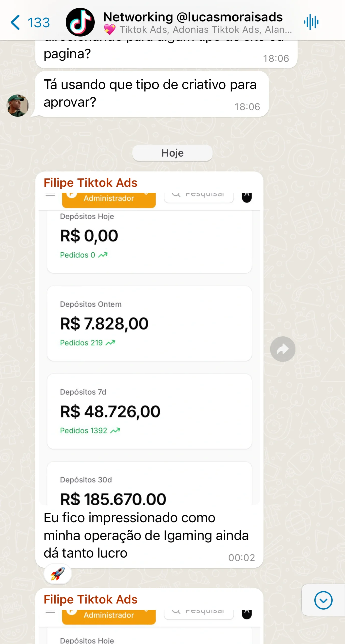Tap the Pesquisar search field in first image
This screenshot has width=345, height=644.
tap(199, 196)
